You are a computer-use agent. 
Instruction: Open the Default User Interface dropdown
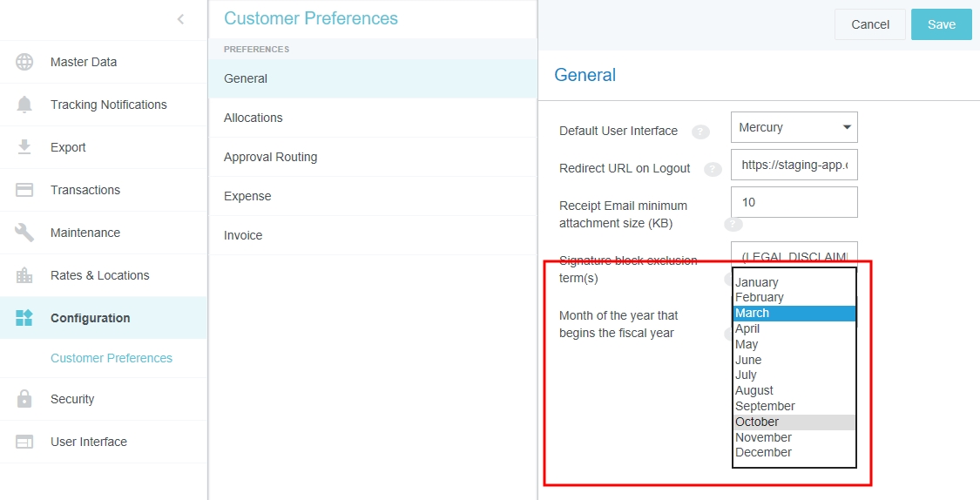[x=794, y=127]
